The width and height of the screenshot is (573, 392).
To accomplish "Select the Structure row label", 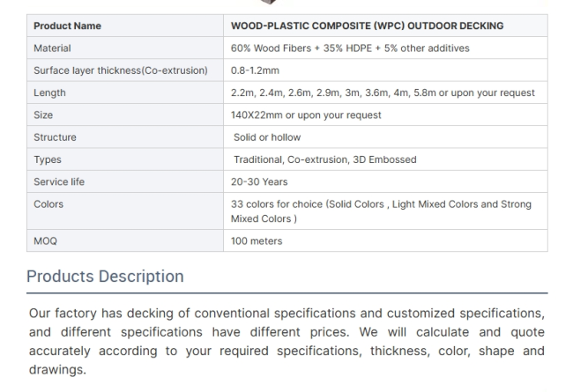I will 55,137.
